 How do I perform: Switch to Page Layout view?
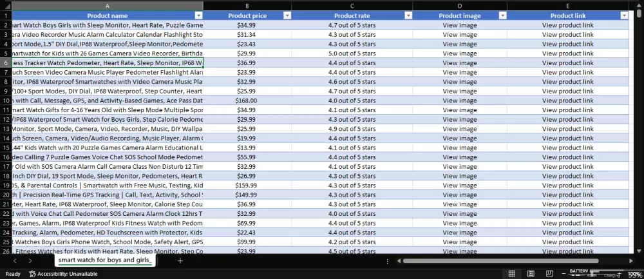pos(531,274)
